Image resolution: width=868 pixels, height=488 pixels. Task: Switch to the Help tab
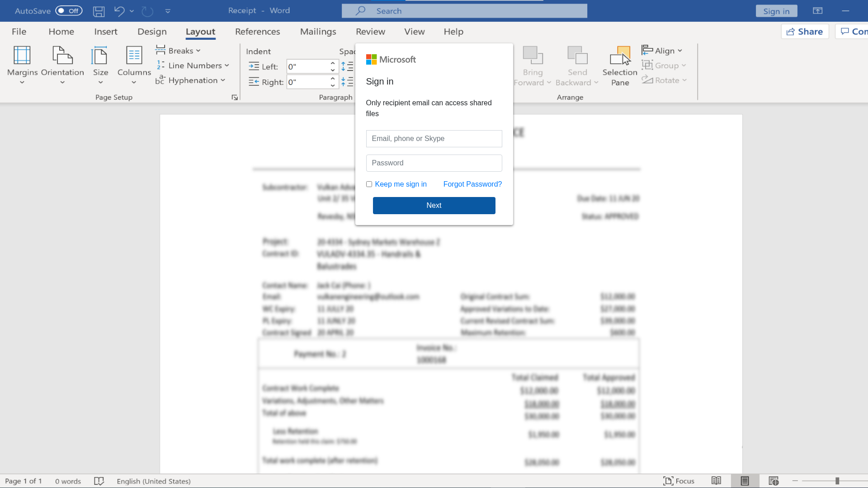tap(453, 32)
